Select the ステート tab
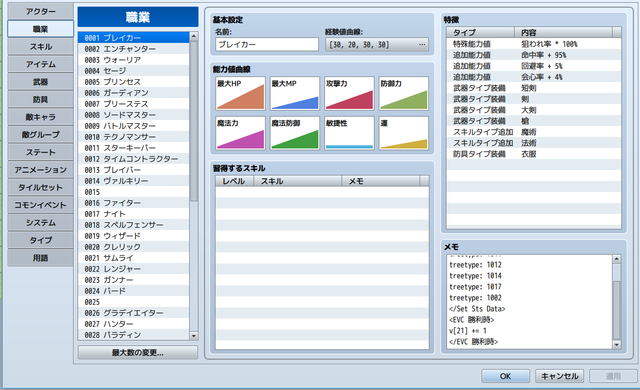The image size is (640, 390). 40,152
